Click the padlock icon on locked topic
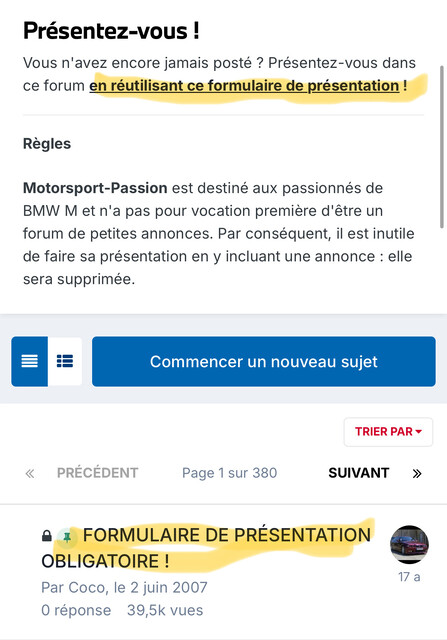 (47, 536)
